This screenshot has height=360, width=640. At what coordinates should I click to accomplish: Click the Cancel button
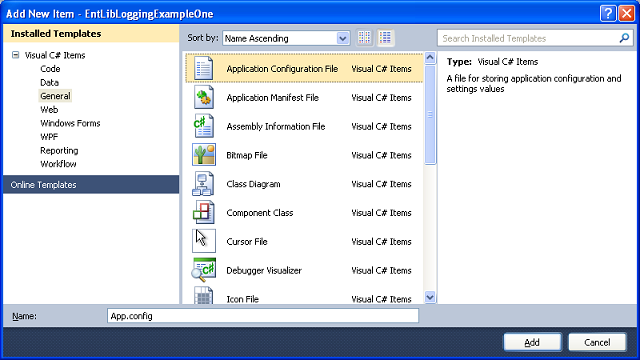click(597, 342)
